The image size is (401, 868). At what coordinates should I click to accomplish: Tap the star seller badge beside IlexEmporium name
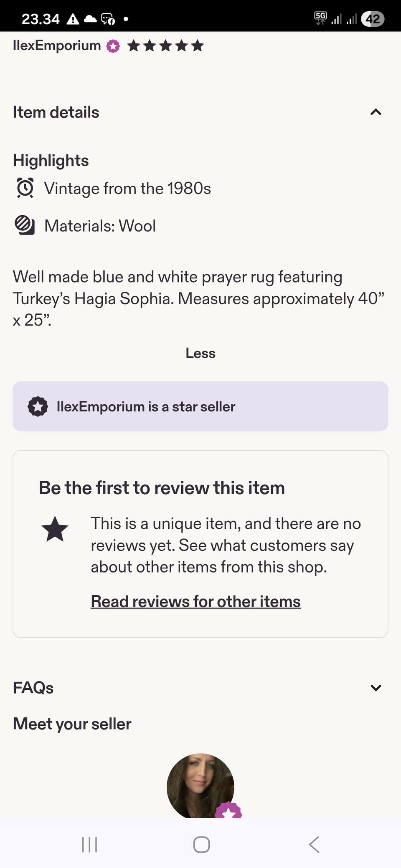coord(113,46)
